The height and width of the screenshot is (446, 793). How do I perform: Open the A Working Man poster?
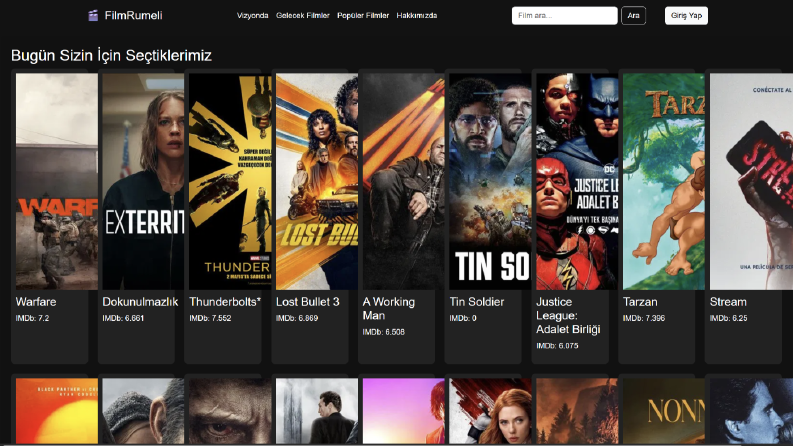pos(404,182)
